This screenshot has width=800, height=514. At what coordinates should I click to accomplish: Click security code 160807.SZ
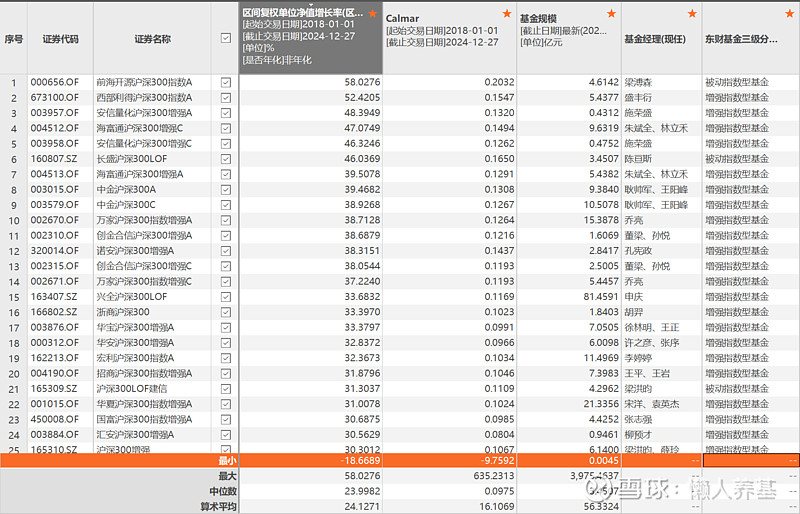pos(54,159)
